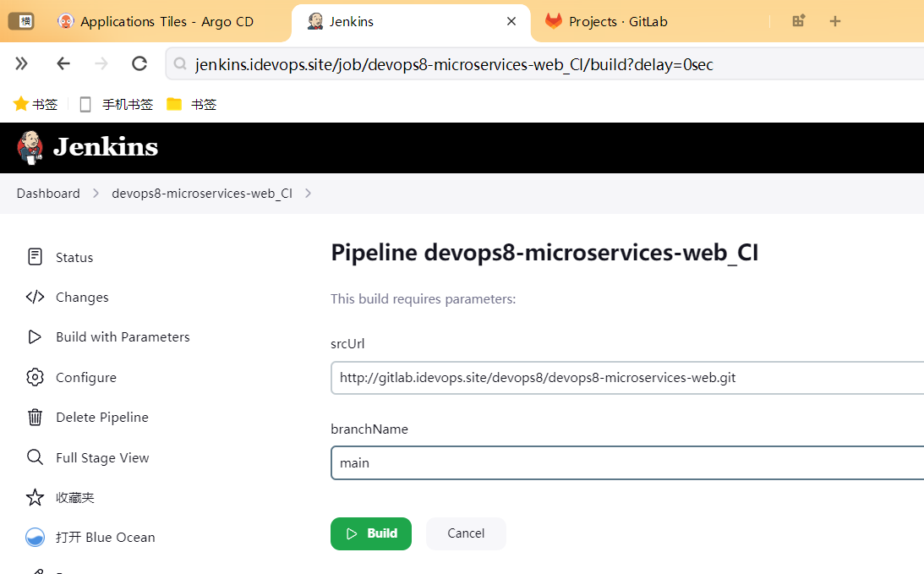This screenshot has width=924, height=574.
Task: Click the 收藏夹 star icon
Action: (35, 497)
